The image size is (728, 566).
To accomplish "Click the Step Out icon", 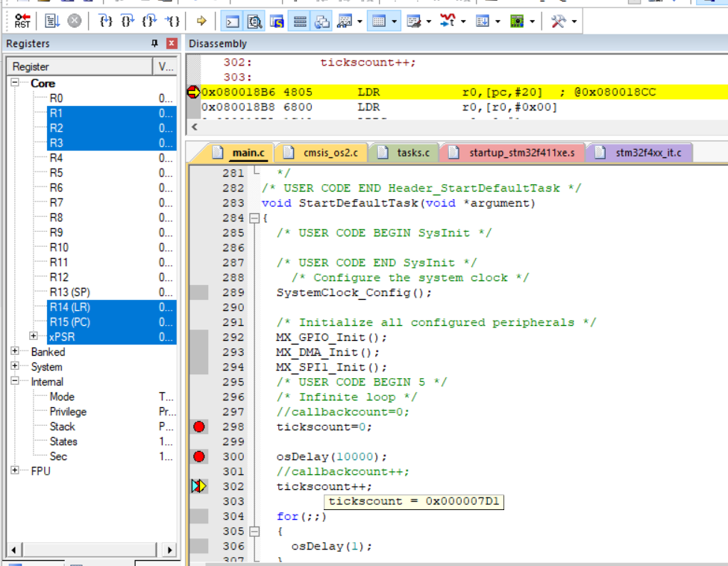I will tap(149, 21).
